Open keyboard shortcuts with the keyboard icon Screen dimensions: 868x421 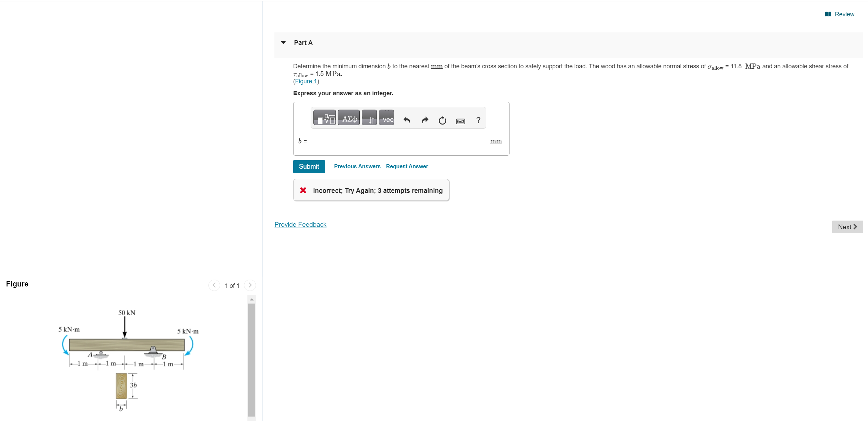(460, 121)
